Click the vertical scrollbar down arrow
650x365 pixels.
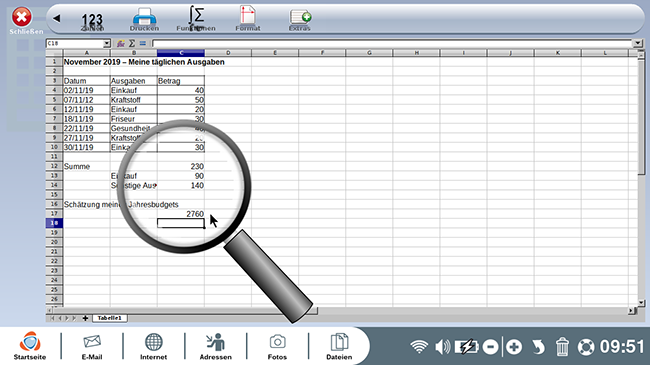[641, 303]
